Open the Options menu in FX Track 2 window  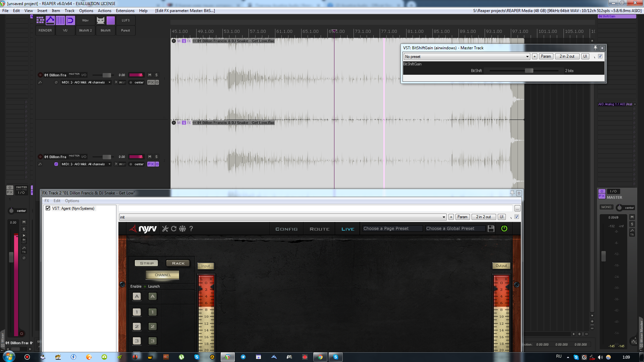[x=72, y=201]
